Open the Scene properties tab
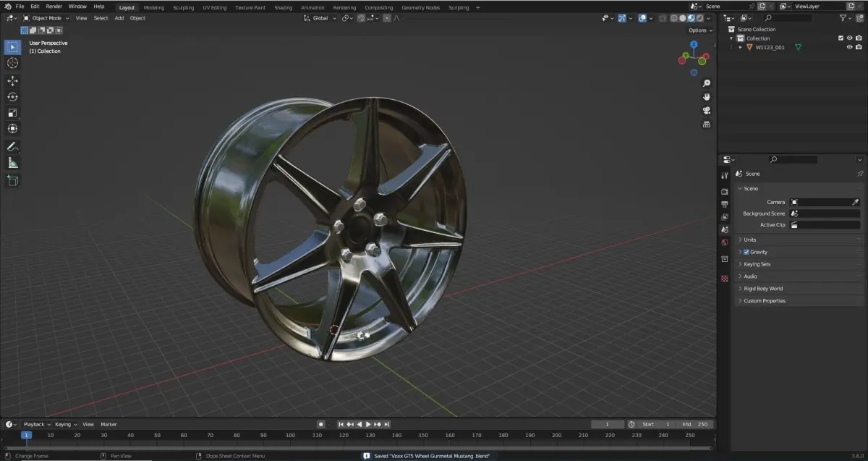Image resolution: width=868 pixels, height=461 pixels. point(725,229)
